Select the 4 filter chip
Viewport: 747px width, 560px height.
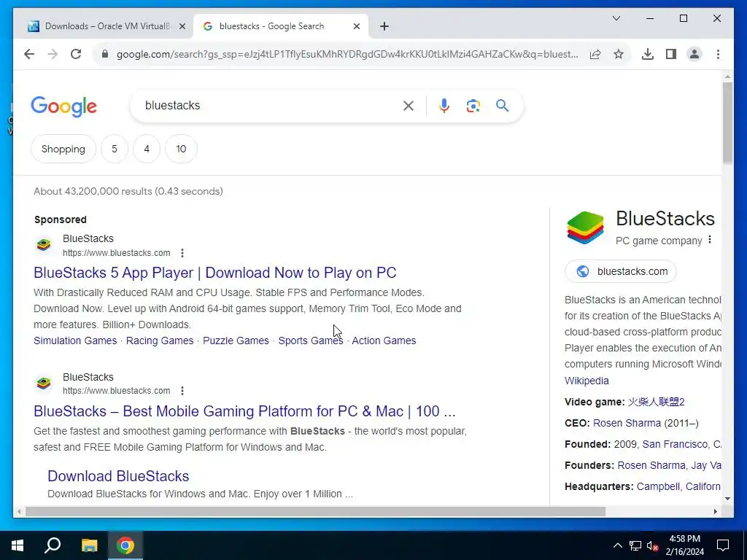click(147, 149)
